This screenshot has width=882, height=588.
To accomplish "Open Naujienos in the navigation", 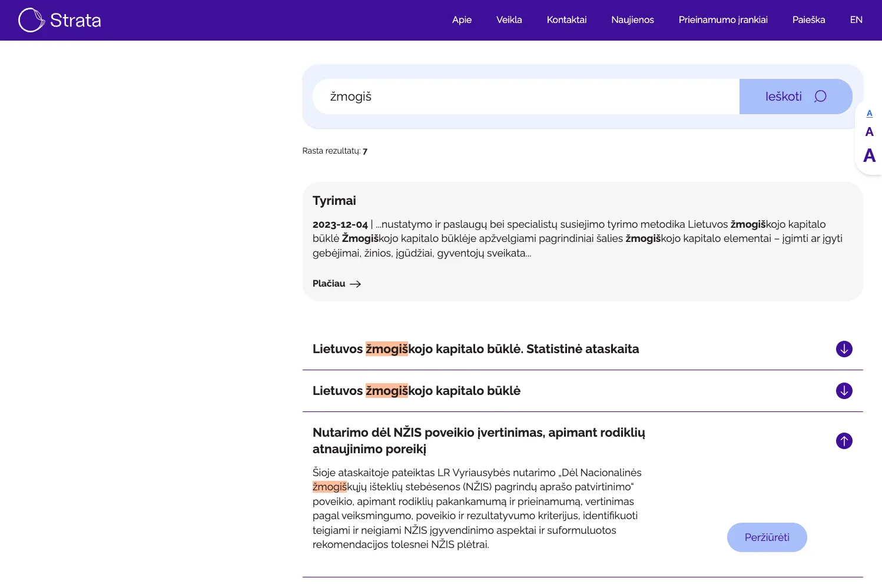I will click(632, 20).
